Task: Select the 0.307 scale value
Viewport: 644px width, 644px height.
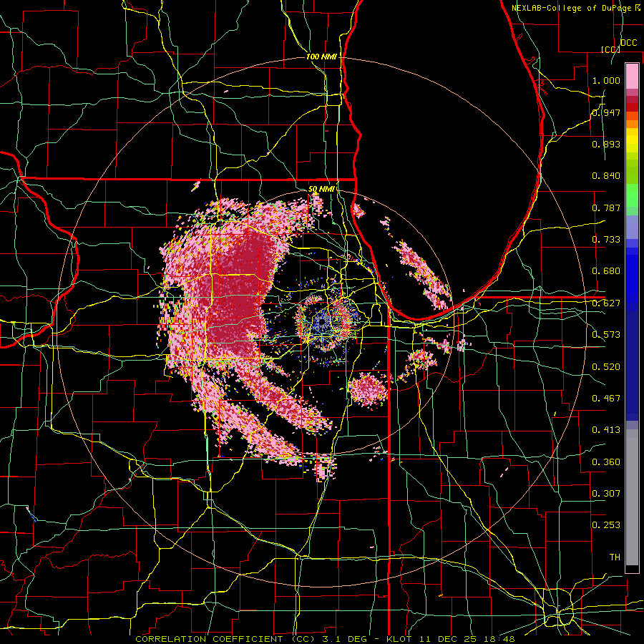Action: (x=606, y=494)
